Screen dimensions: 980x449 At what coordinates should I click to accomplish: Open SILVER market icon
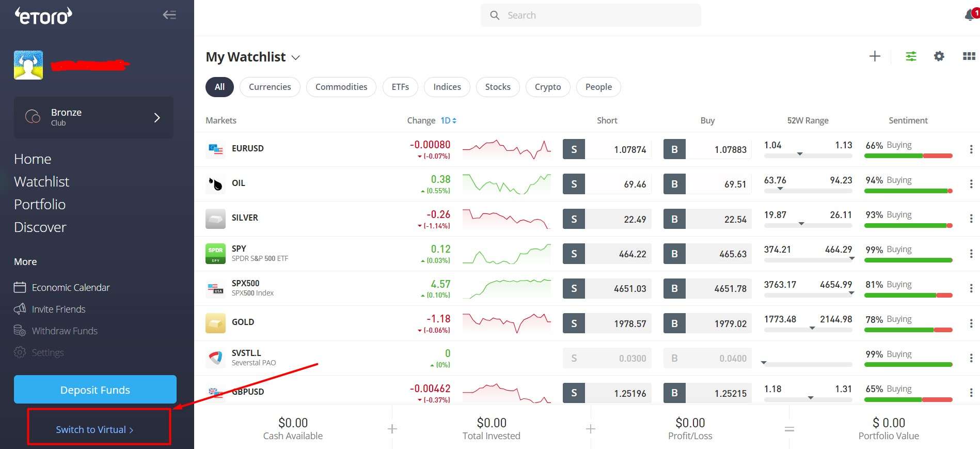click(x=215, y=219)
